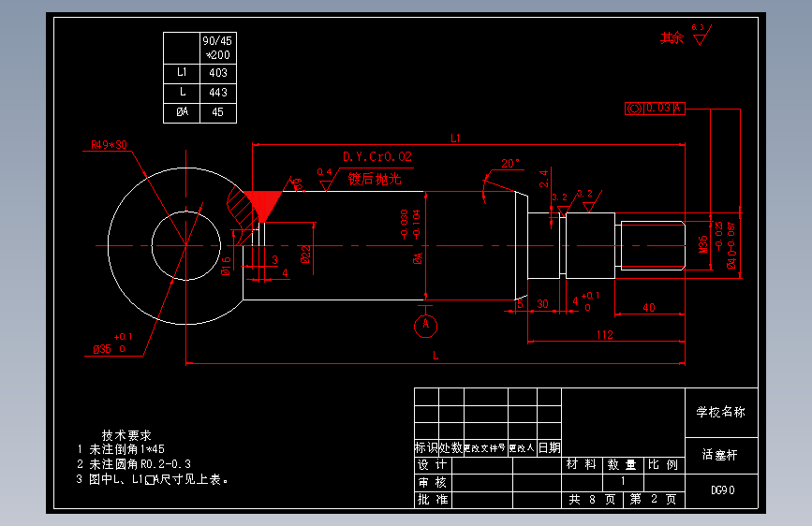Click the 共 8 页 page count cell
The height and width of the screenshot is (526, 812).
[x=592, y=500]
